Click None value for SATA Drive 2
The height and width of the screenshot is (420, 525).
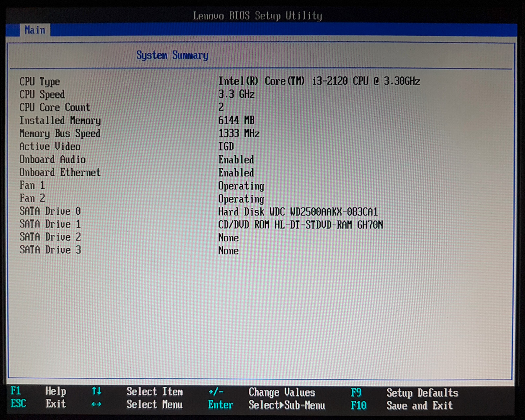(228, 238)
